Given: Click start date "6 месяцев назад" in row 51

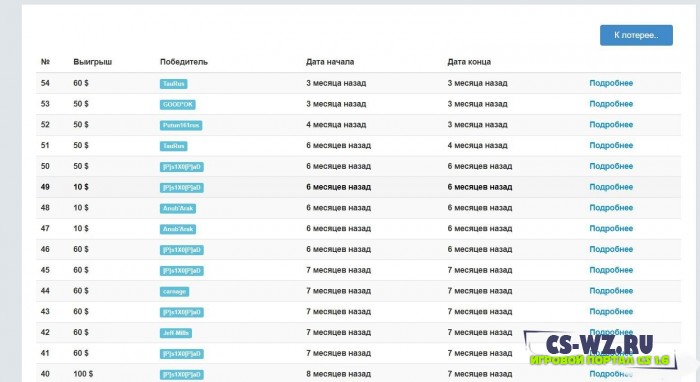Looking at the screenshot, I should coord(338,145).
